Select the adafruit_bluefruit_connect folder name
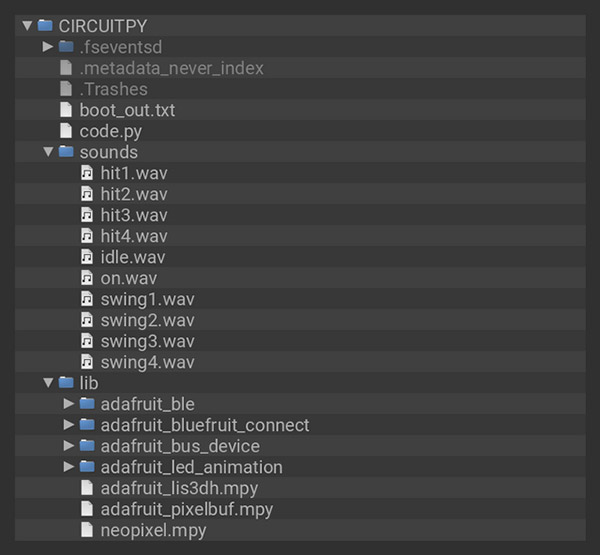The image size is (600, 555). pyautogui.click(x=205, y=425)
